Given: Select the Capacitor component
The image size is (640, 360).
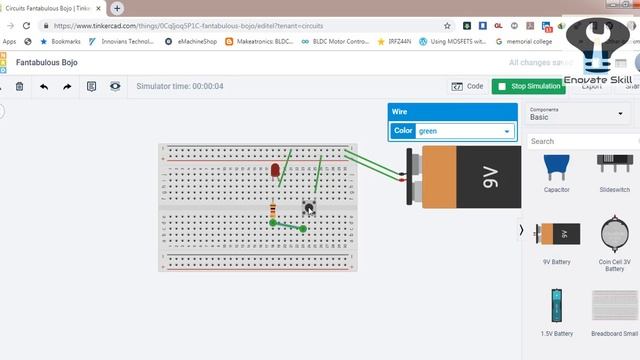Looking at the screenshot, I should point(556,173).
